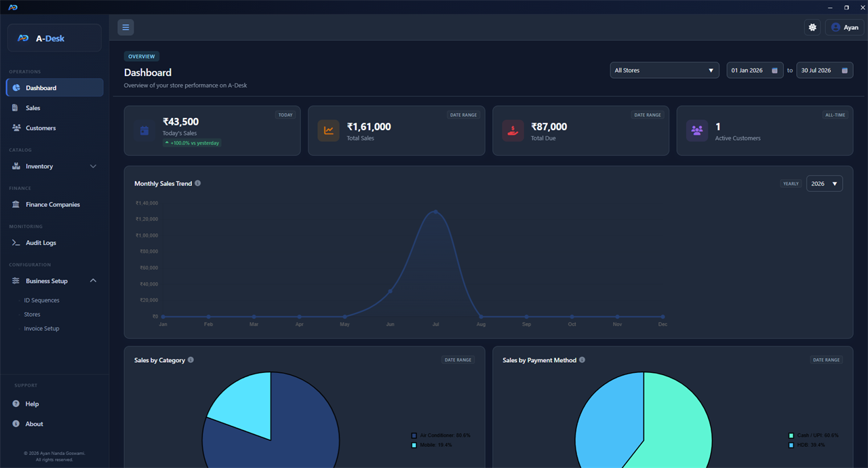
Task: Click the A-Desk logo in the sidebar
Action: tap(54, 38)
